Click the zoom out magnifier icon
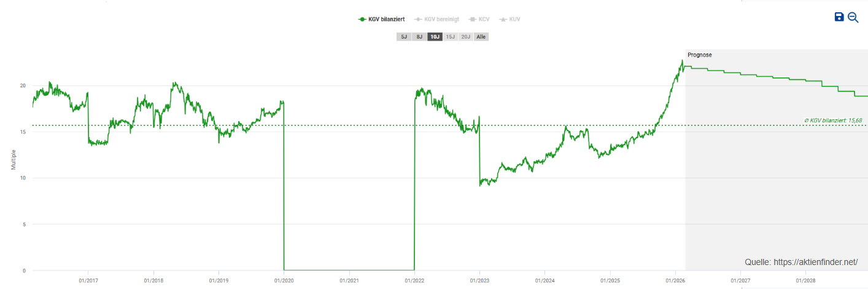Image resolution: width=868 pixels, height=289 pixels. [853, 17]
